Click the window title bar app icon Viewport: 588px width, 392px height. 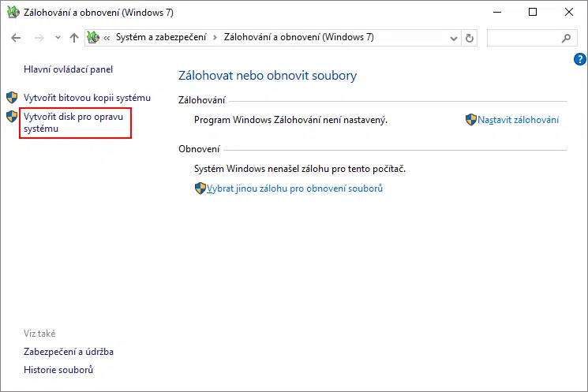(13, 12)
